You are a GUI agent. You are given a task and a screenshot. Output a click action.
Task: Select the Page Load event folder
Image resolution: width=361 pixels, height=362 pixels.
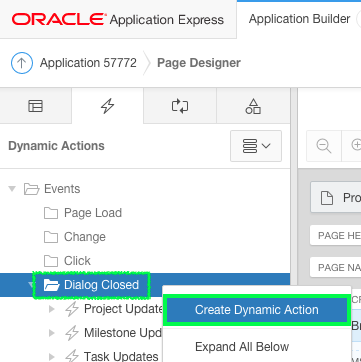coord(93,213)
